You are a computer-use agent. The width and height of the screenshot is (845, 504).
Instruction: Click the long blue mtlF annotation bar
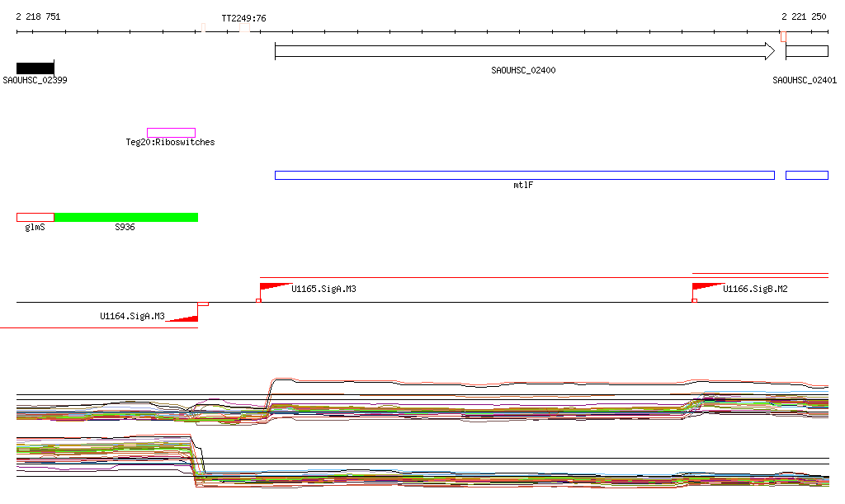(x=524, y=175)
